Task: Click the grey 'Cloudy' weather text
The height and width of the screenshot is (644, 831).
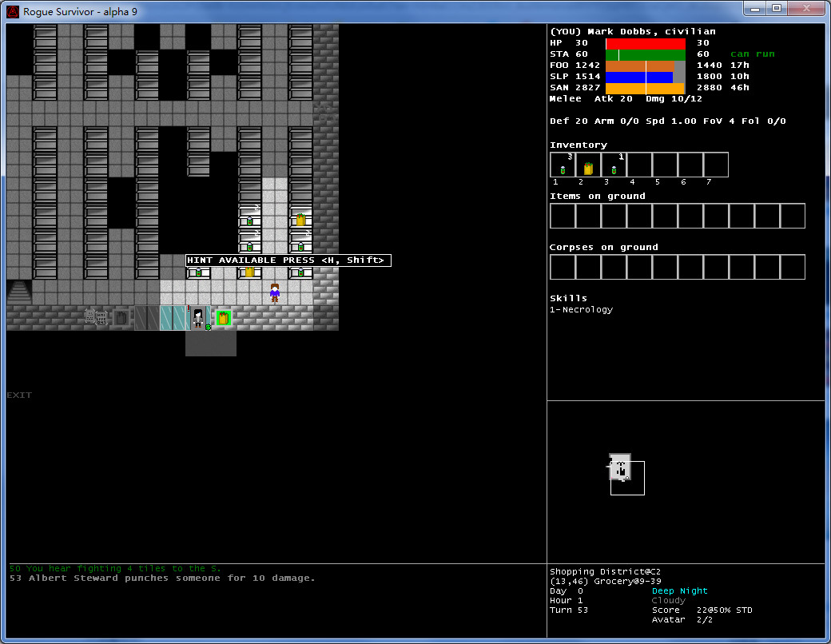Action: click(x=668, y=600)
